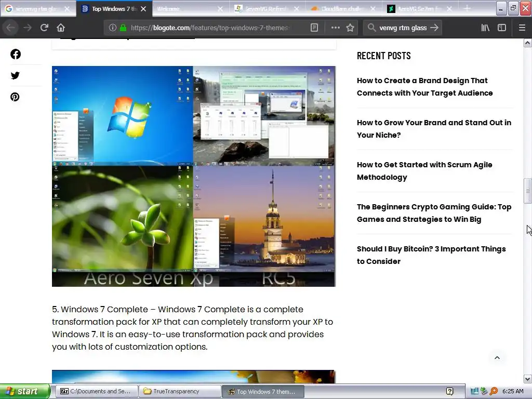Toggle reader view for this article
The image size is (532, 399).
coord(314,28)
